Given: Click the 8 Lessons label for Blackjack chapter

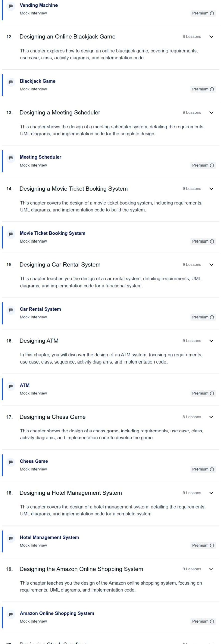Looking at the screenshot, I should coord(192,37).
